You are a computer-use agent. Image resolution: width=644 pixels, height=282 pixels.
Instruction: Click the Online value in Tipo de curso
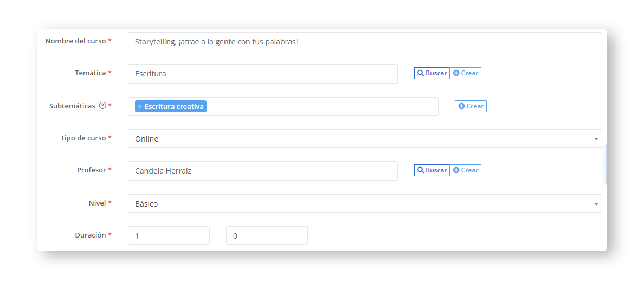pyautogui.click(x=147, y=139)
